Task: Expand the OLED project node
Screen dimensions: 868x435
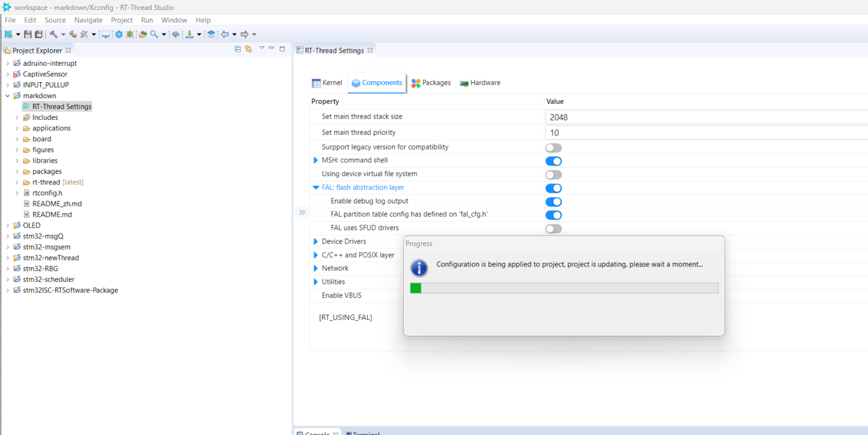Action: click(x=7, y=225)
